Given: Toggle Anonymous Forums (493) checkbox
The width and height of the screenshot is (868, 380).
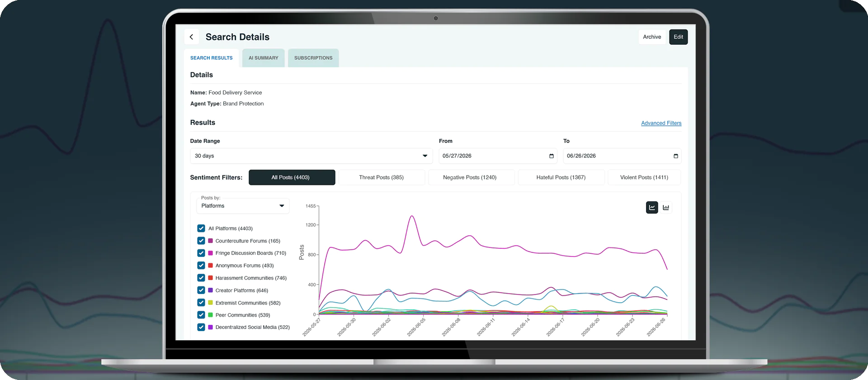Looking at the screenshot, I should click(201, 266).
